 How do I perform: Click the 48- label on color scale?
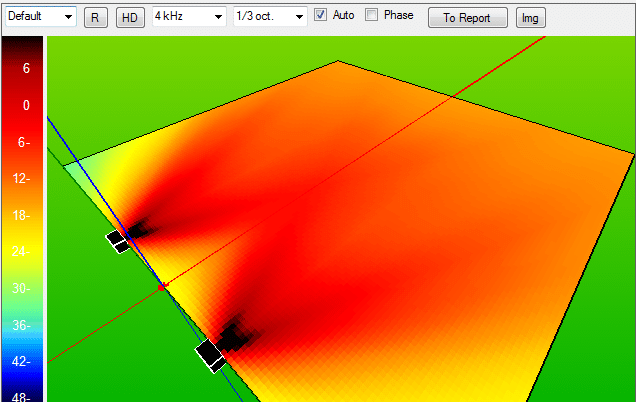click(21, 396)
